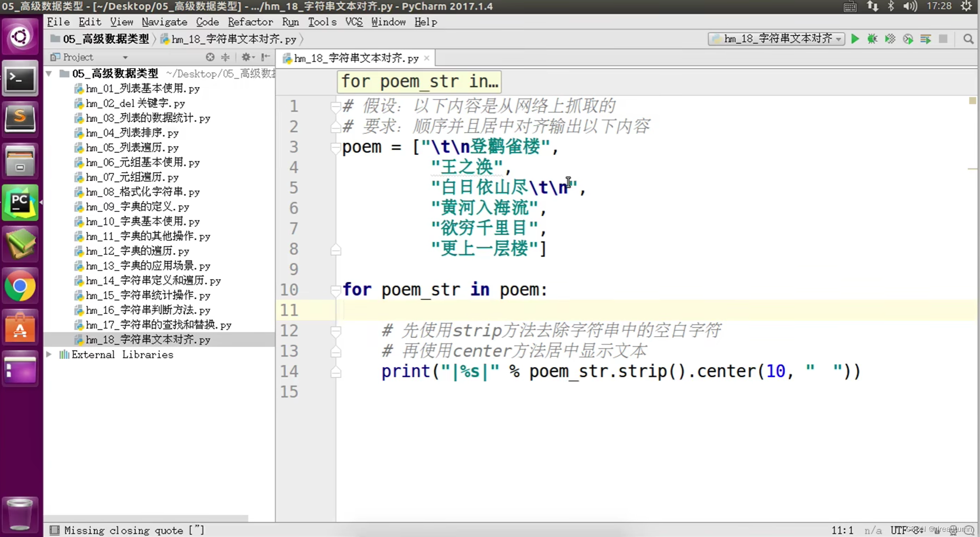Image resolution: width=980 pixels, height=537 pixels.
Task: Click scroll-from-source target icon in Project panel
Action: (x=210, y=57)
